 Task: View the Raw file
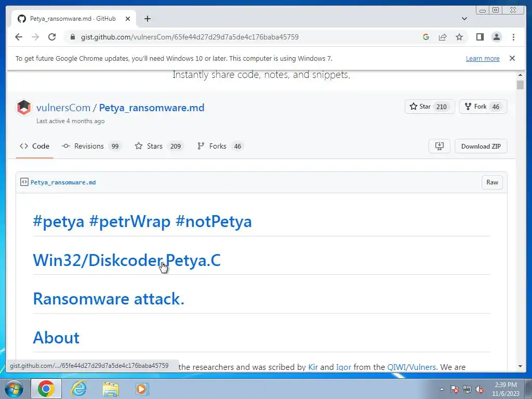pyautogui.click(x=492, y=182)
